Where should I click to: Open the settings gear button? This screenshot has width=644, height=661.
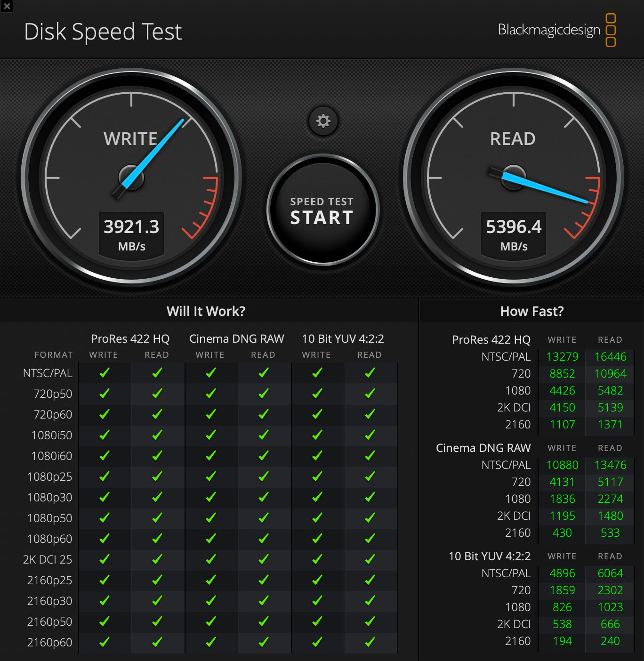coord(323,121)
